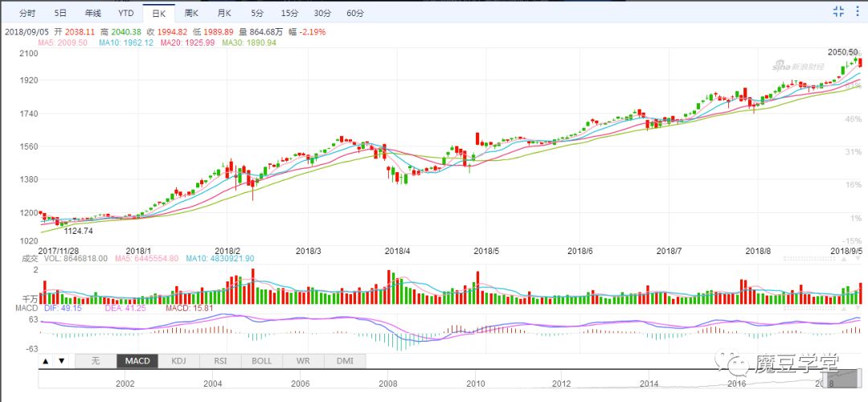The width and height of the screenshot is (868, 402).
Task: Enable the KDJ indicator
Action: click(178, 361)
